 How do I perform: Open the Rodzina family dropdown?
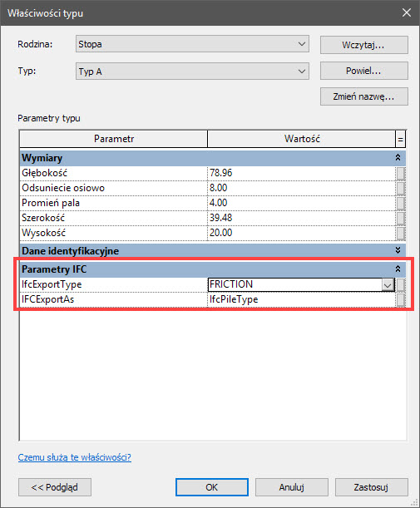pos(192,44)
